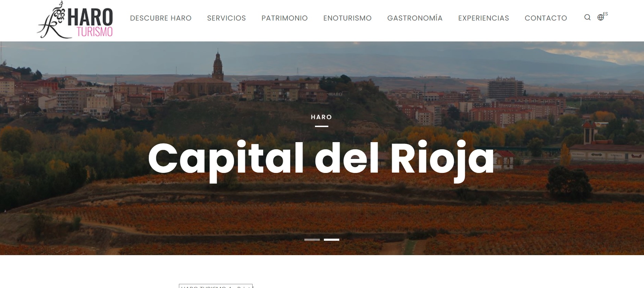Click the Haro Turismo image below banner

click(216, 286)
